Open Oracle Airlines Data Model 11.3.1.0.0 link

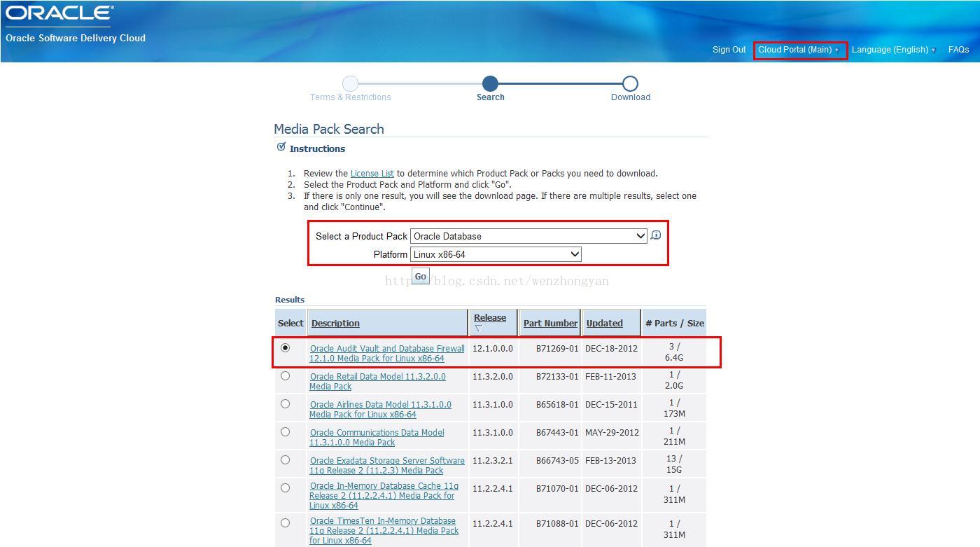380,409
